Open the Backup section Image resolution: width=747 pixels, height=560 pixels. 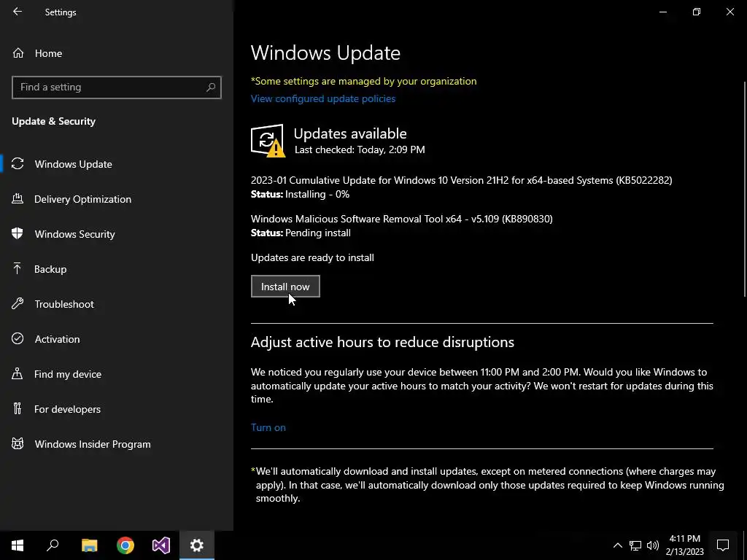click(x=117, y=269)
